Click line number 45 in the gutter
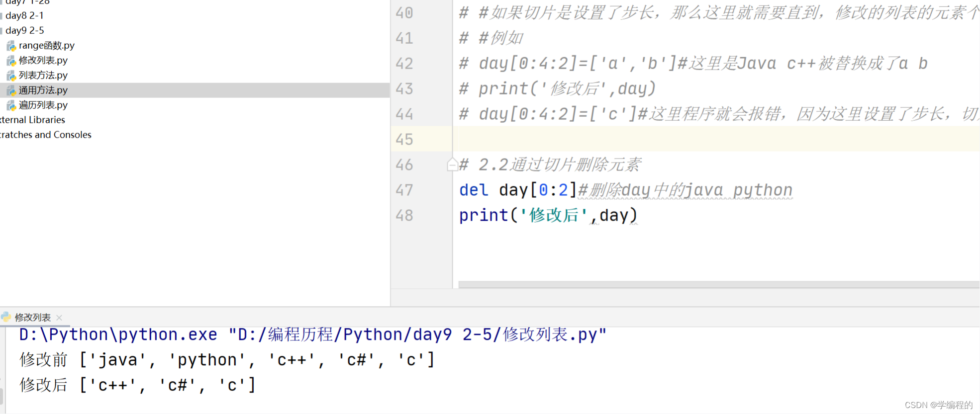 pos(404,139)
